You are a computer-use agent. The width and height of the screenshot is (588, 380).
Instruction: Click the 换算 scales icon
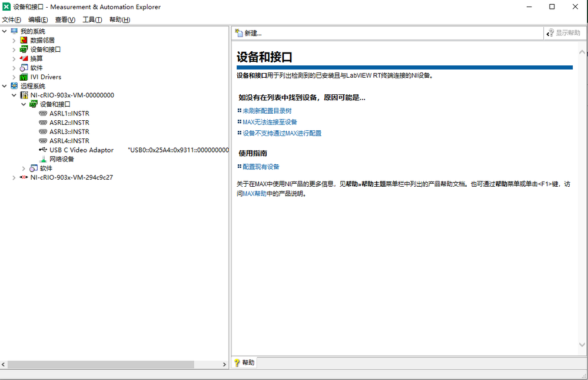pyautogui.click(x=24, y=58)
